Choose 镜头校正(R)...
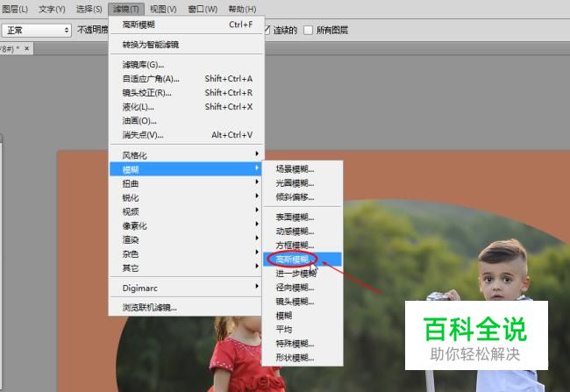The image size is (570, 392). pyautogui.click(x=187, y=93)
